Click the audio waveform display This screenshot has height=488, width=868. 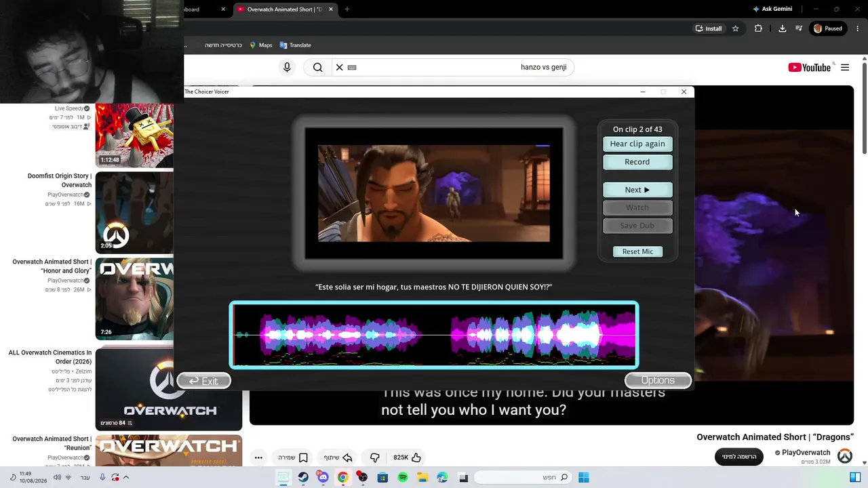(x=434, y=335)
